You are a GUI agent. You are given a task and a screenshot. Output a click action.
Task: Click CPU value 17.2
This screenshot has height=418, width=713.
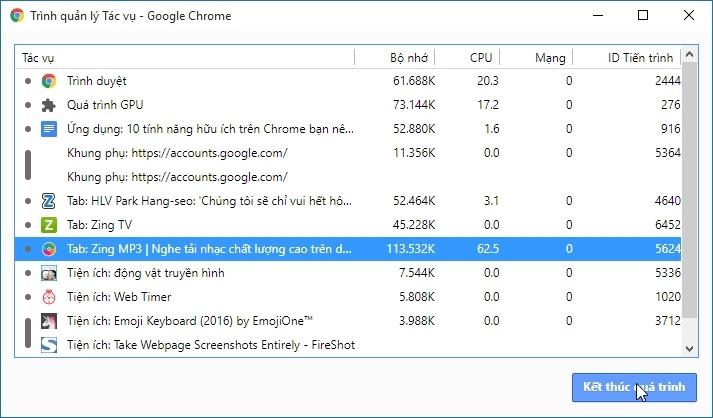[488, 105]
